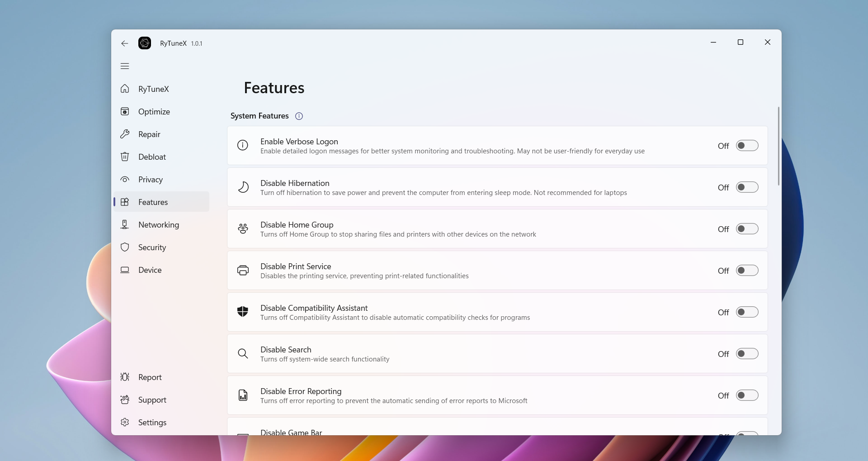This screenshot has width=868, height=461.
Task: Open the Privacy page
Action: (151, 180)
